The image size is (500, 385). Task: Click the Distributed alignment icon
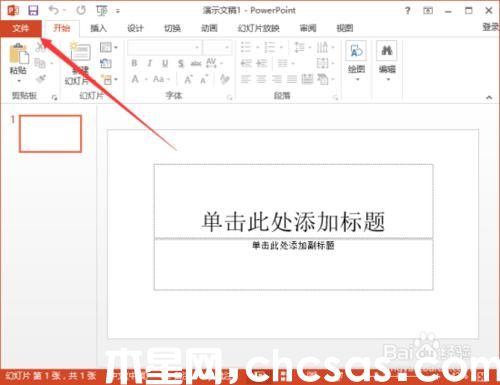click(307, 79)
